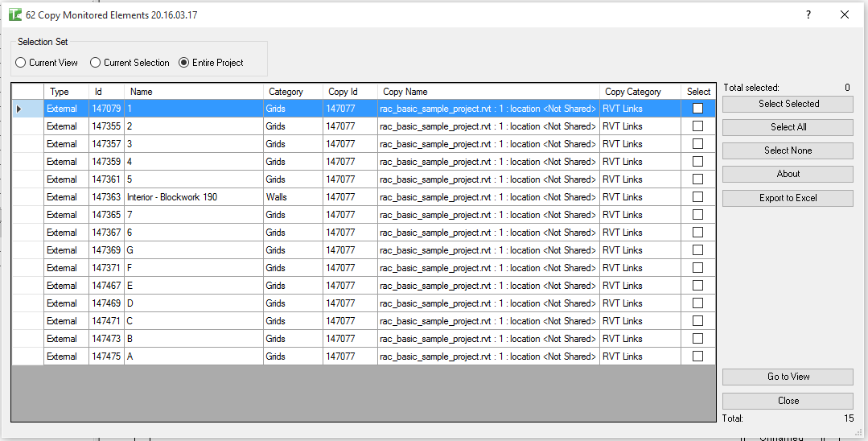Click the window resize grip
Screen dimensions: 868x441
point(858,431)
